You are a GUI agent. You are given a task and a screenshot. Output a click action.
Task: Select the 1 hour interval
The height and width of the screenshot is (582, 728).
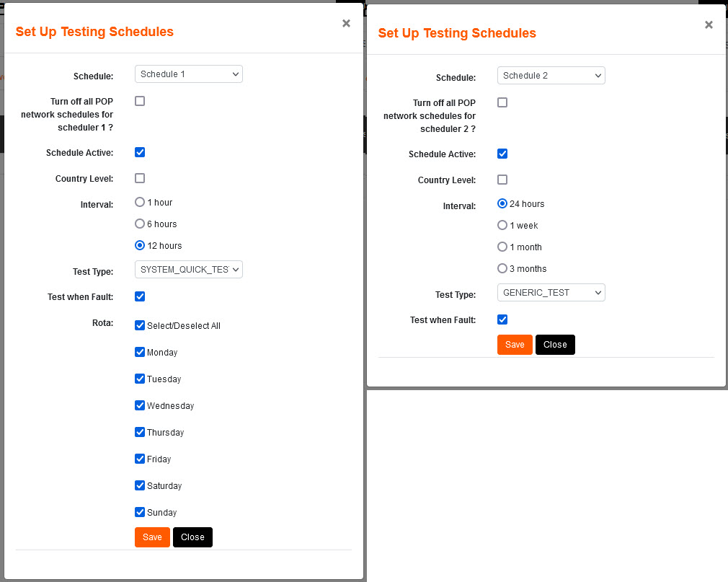(141, 203)
